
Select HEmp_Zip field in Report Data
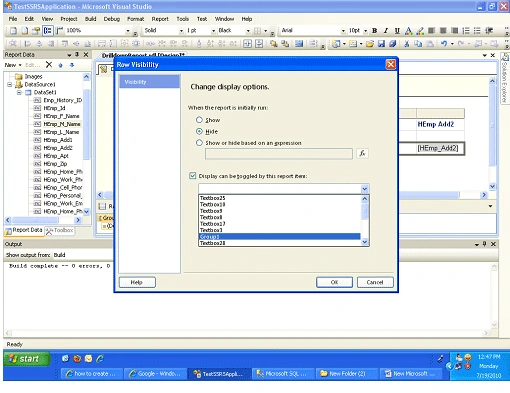[55, 164]
